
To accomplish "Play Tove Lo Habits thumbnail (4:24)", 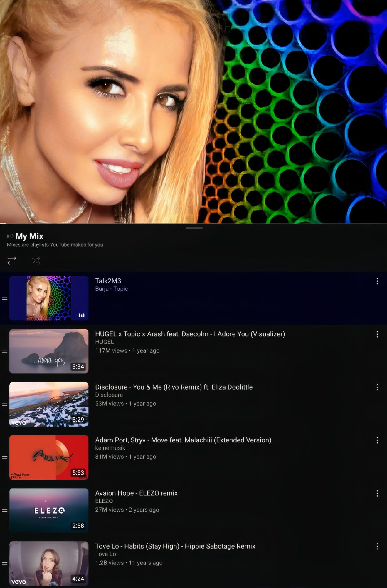I will coord(49,564).
